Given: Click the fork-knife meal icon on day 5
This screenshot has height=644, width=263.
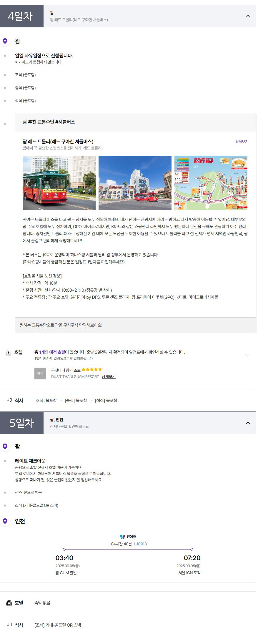Looking at the screenshot, I should coord(9,625).
